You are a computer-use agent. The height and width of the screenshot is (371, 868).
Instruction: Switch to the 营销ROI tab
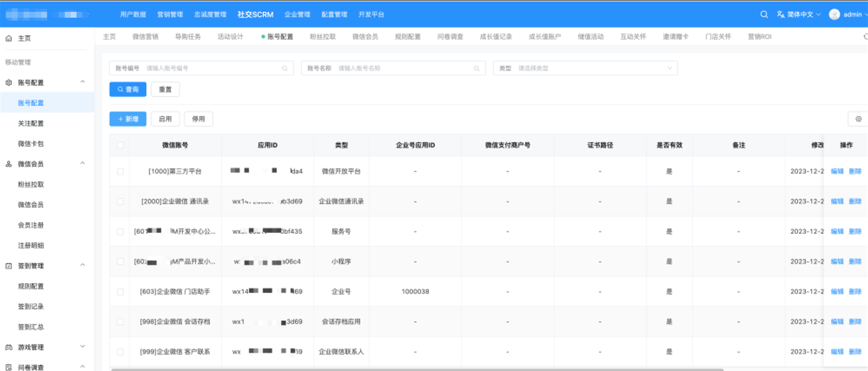760,37
